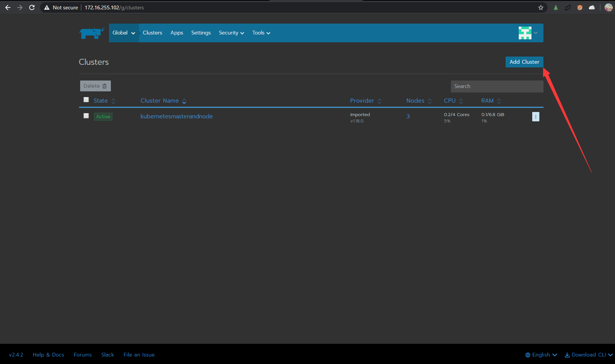This screenshot has width=615, height=364.
Task: Click the Delete button with trash icon
Action: coord(96,86)
